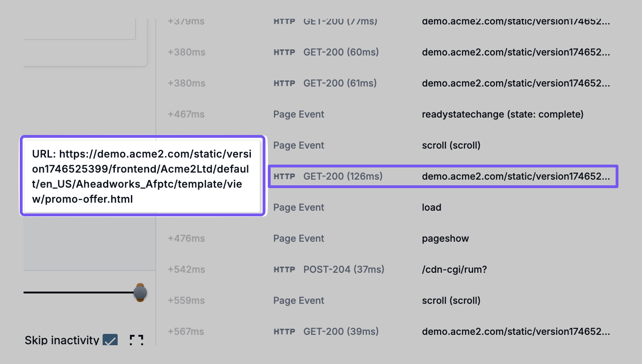Select the readystatechange (state: complete) event
The height and width of the screenshot is (364, 642).
[502, 114]
